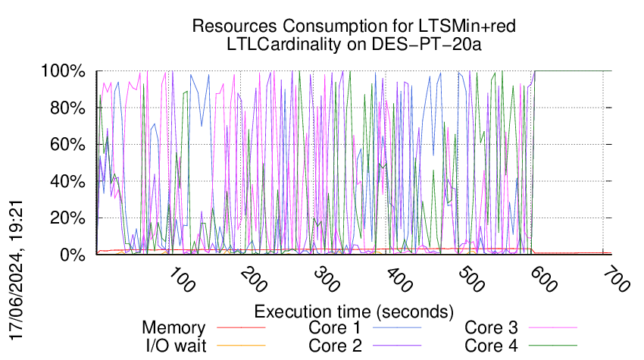The width and height of the screenshot is (644, 360).
Task: Click the 100% y-axis label
Action: point(63,71)
